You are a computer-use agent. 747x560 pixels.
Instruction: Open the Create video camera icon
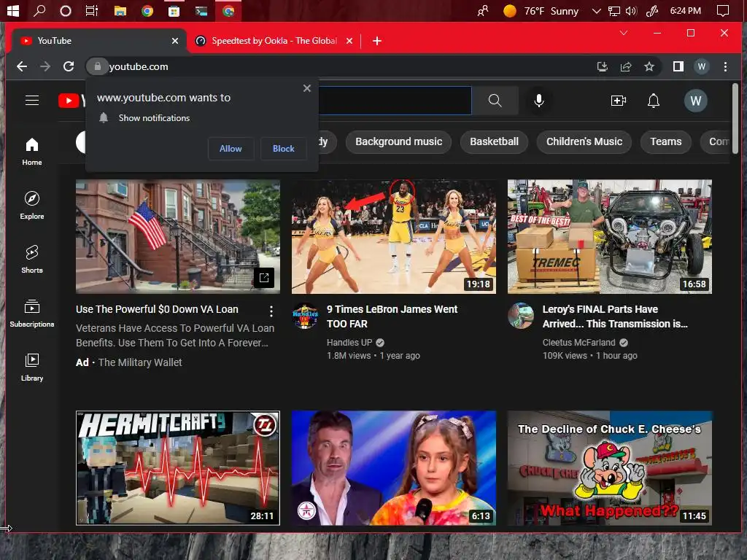pyautogui.click(x=619, y=101)
